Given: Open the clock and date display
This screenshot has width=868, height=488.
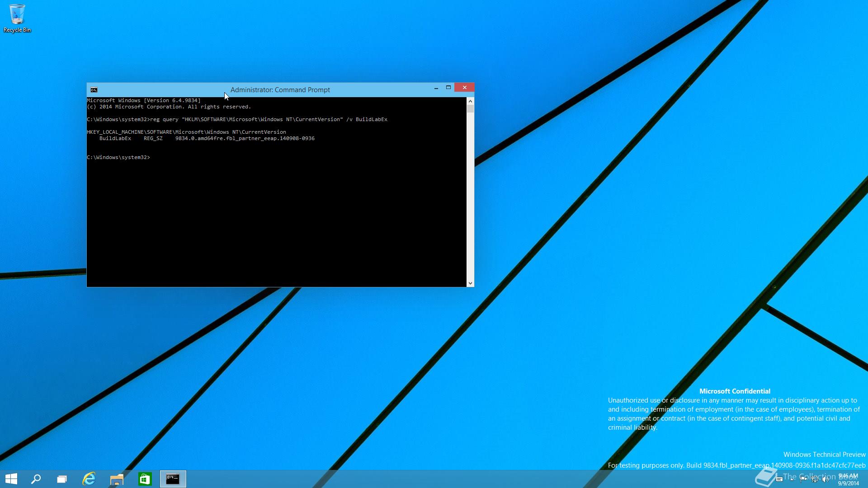Looking at the screenshot, I should click(848, 479).
